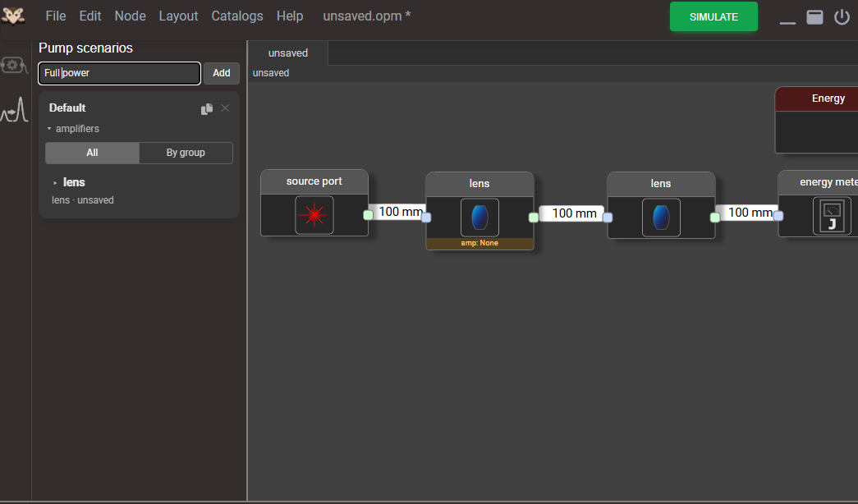Click the red laser icon in the source port node
Image resolution: width=858 pixels, height=504 pixels.
[x=314, y=215]
